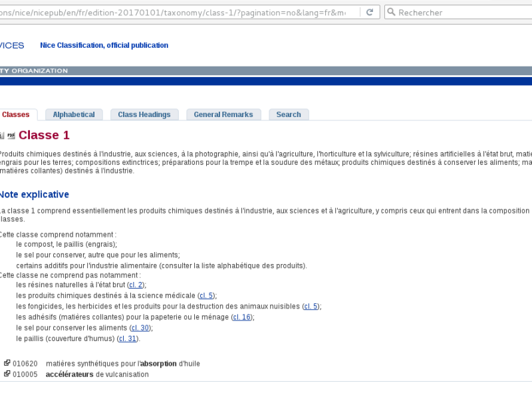Click the entry matières synthétiques pour l'absorption d'huile
This screenshot has width=532, height=399.
[x=123, y=364]
